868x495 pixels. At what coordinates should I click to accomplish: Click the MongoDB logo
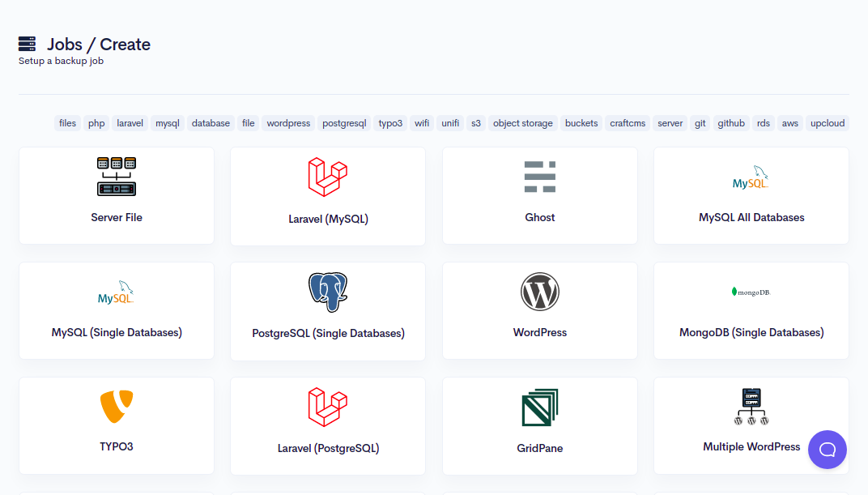pos(751,292)
